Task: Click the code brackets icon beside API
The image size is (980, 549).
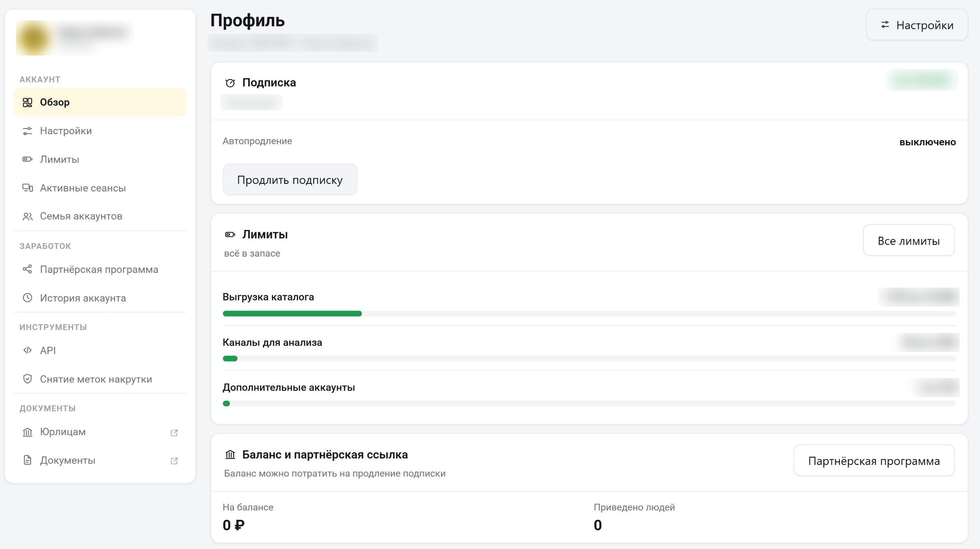Action: coord(27,350)
